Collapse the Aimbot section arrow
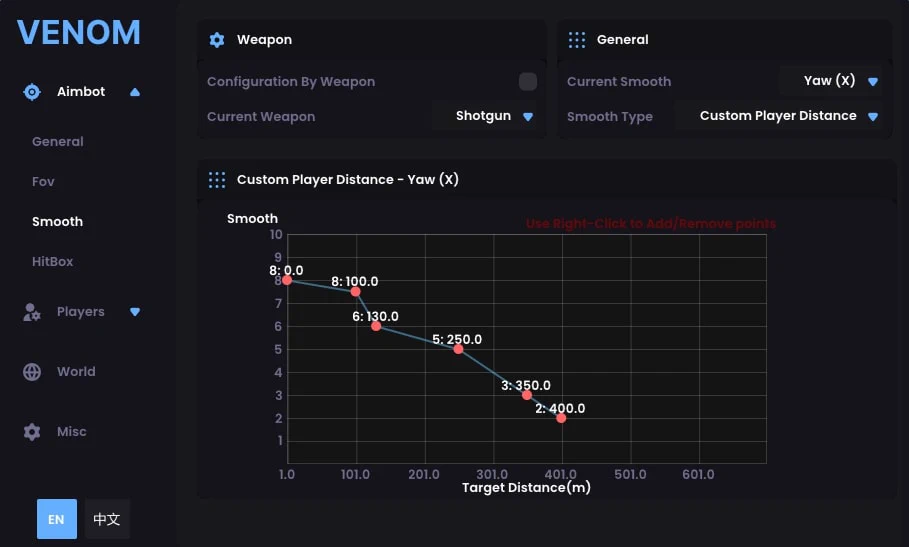The width and height of the screenshot is (909, 547). pyautogui.click(x=135, y=92)
